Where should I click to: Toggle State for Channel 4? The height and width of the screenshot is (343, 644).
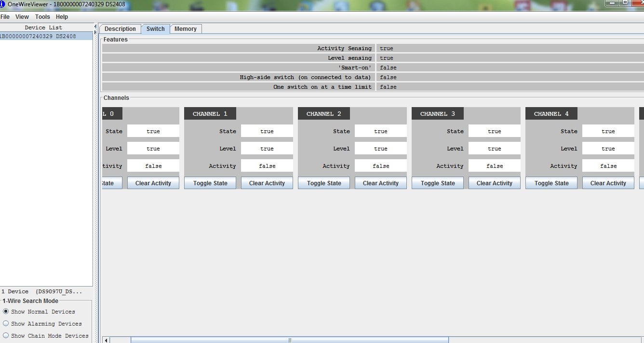click(551, 183)
